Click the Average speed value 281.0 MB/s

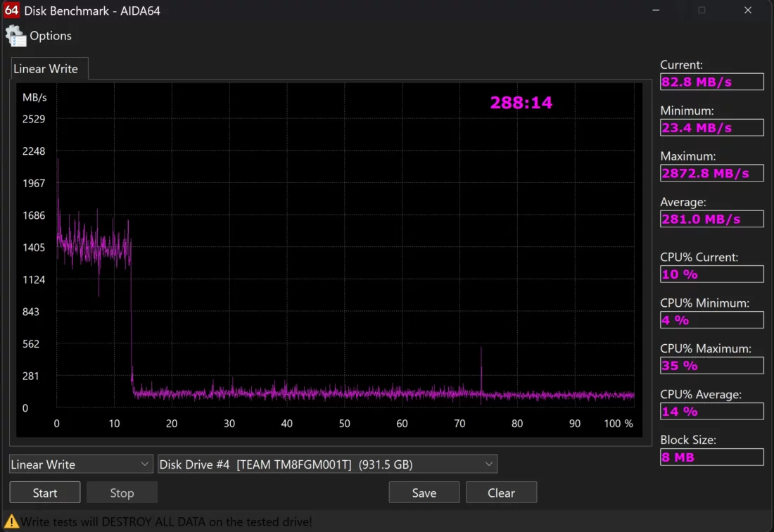pos(711,219)
